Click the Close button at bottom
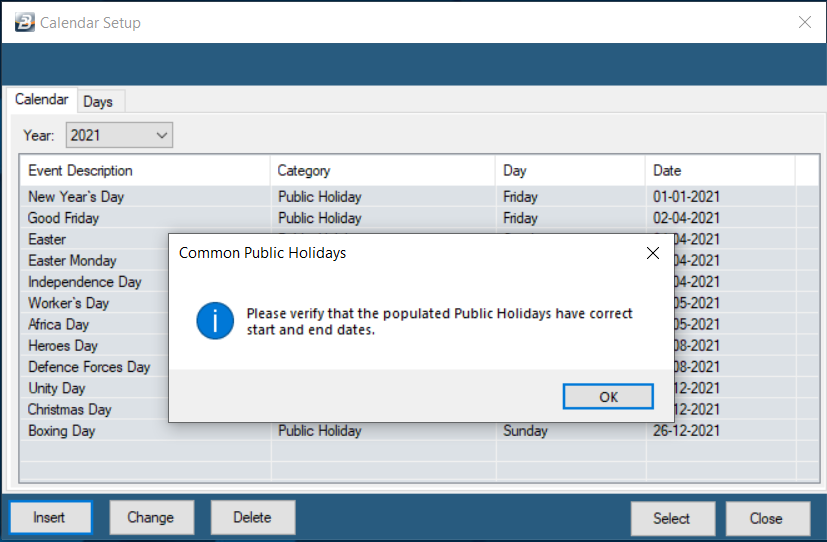This screenshot has width=827, height=542. tap(767, 518)
